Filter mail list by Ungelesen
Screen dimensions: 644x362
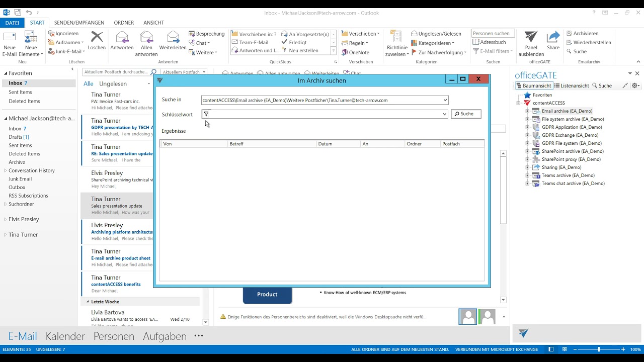pyautogui.click(x=113, y=84)
